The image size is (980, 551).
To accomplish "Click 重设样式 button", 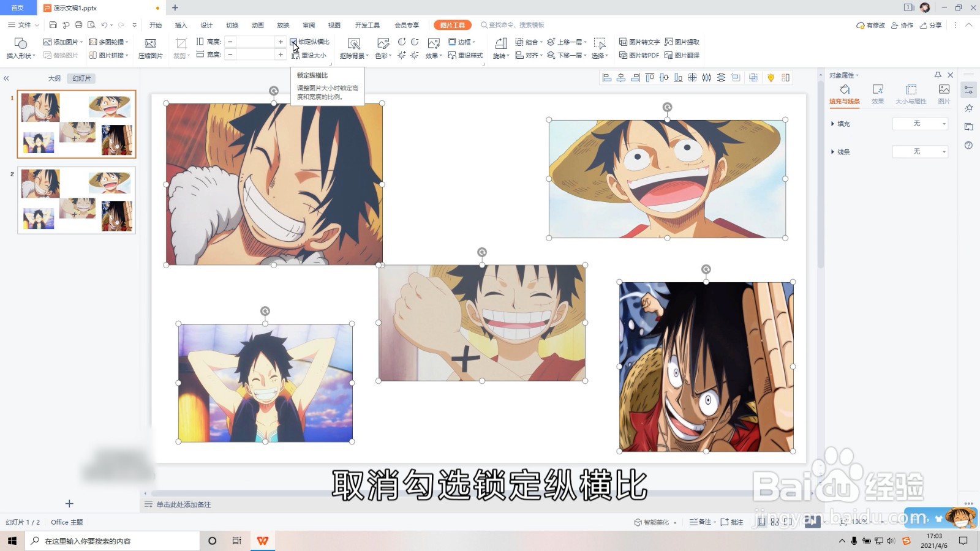I will pos(466,55).
